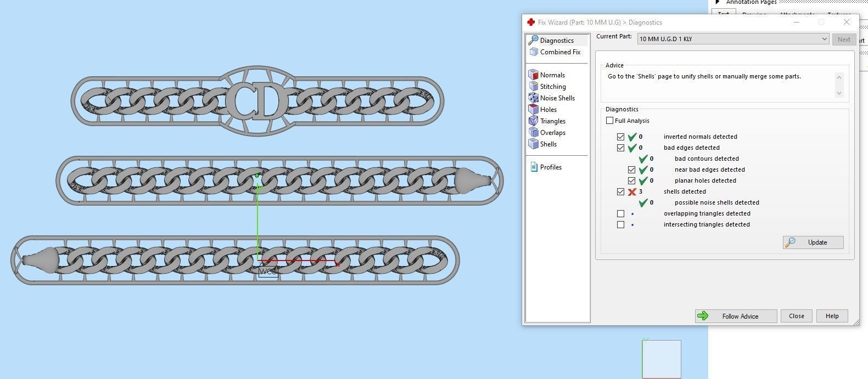The height and width of the screenshot is (379, 868).
Task: Click the Update button
Action: coord(813,242)
